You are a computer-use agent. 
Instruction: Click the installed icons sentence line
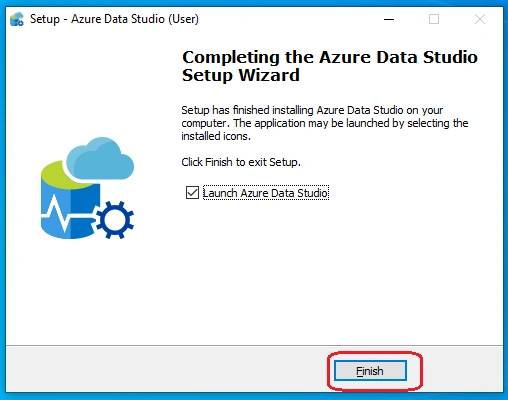[x=216, y=136]
